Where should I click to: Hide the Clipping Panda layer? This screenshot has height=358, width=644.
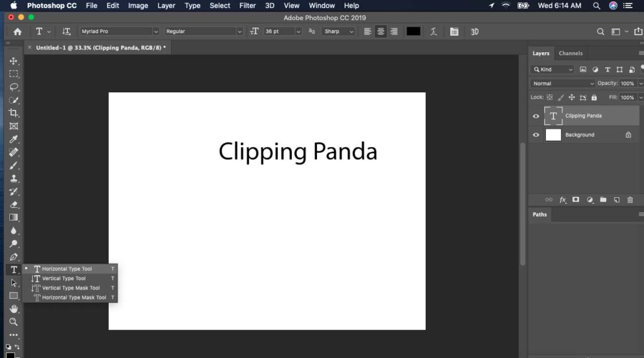[x=536, y=116]
